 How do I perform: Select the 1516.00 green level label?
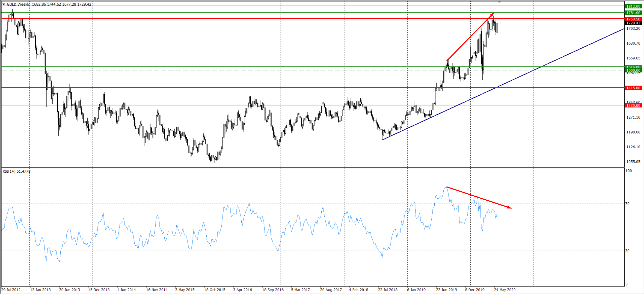click(633, 67)
